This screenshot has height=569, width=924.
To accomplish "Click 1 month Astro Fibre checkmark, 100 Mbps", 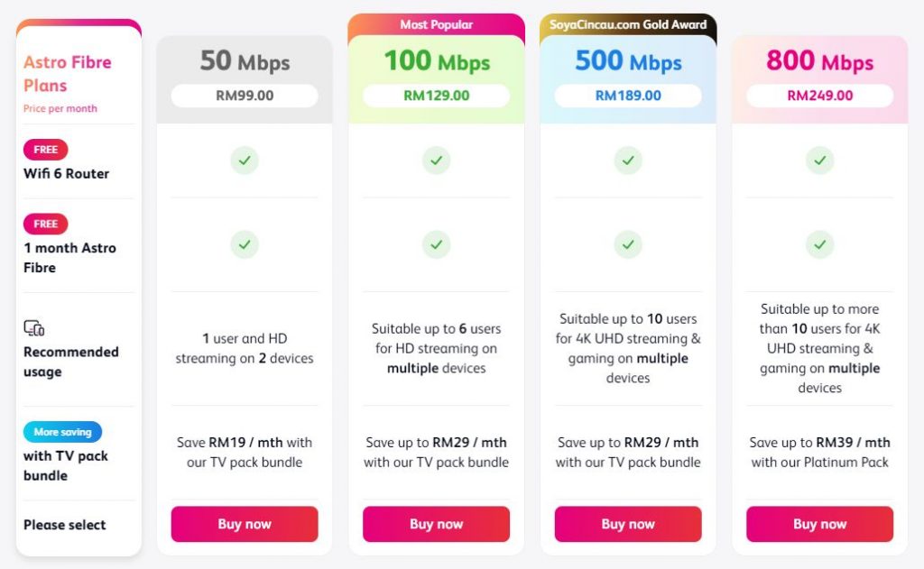I will (x=436, y=244).
